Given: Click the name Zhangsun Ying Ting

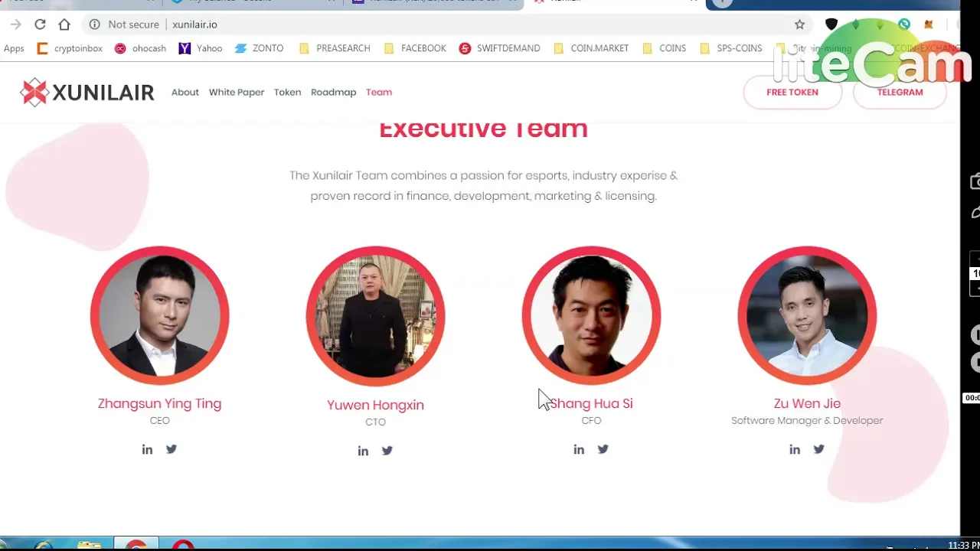Looking at the screenshot, I should (x=159, y=403).
